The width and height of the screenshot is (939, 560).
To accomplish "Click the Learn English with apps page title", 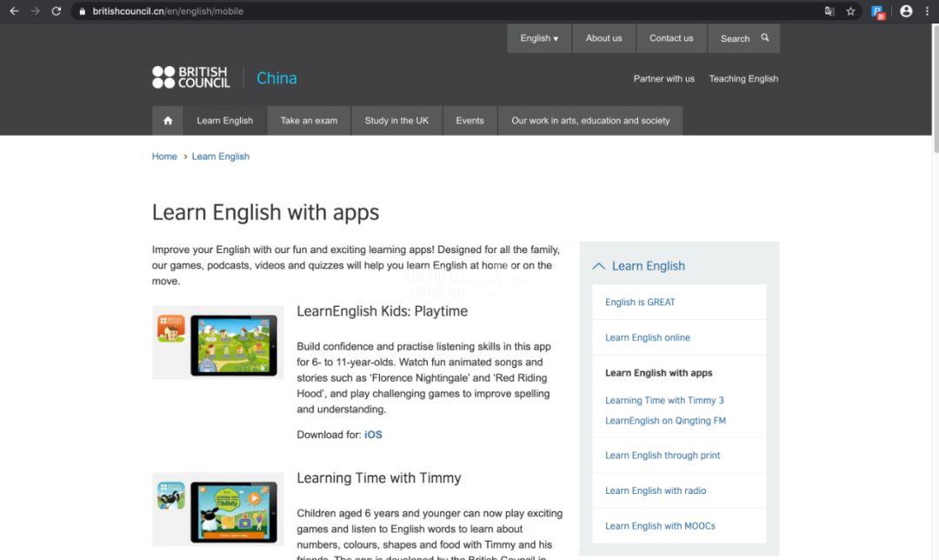I will [x=265, y=213].
